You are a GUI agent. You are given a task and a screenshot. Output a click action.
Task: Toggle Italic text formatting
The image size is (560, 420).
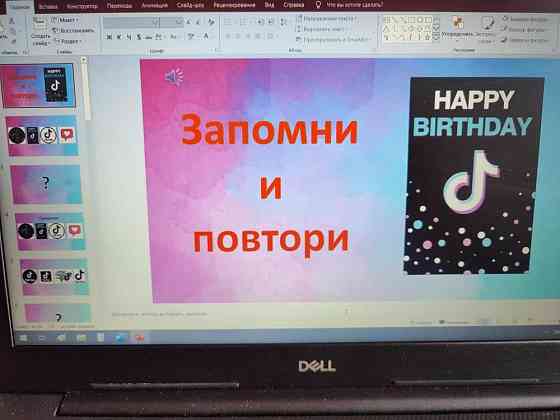tap(119, 37)
